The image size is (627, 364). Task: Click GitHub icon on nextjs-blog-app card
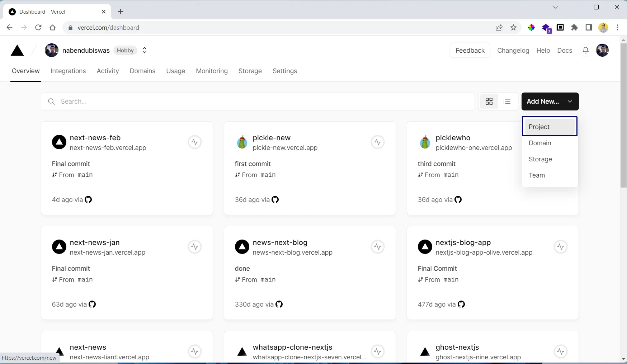pyautogui.click(x=461, y=304)
